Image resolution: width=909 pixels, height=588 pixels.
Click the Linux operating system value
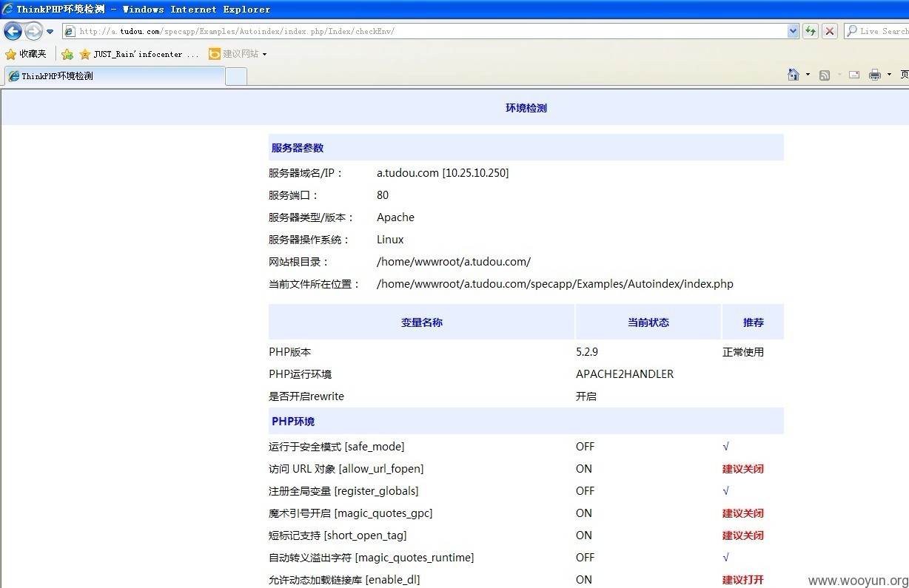tap(390, 240)
